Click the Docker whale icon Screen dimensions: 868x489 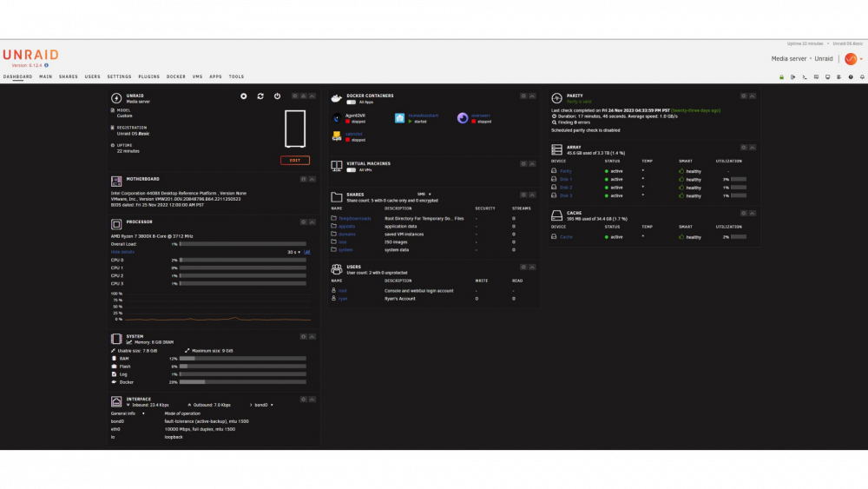[x=337, y=98]
